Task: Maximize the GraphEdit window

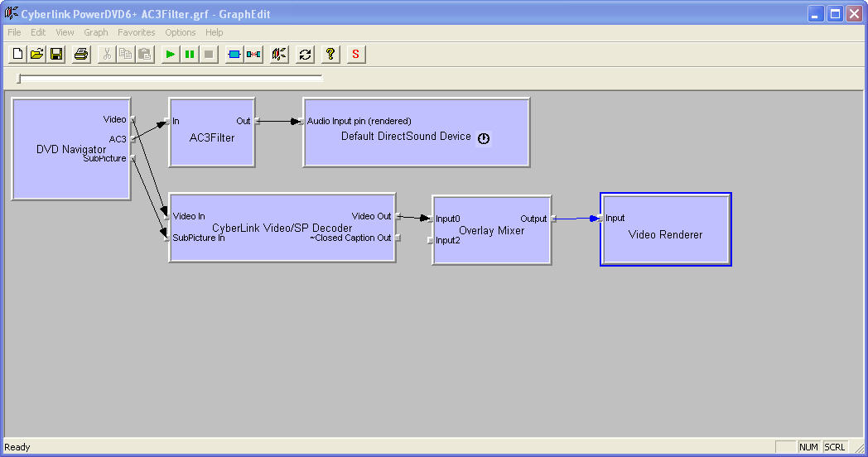Action: click(x=836, y=14)
